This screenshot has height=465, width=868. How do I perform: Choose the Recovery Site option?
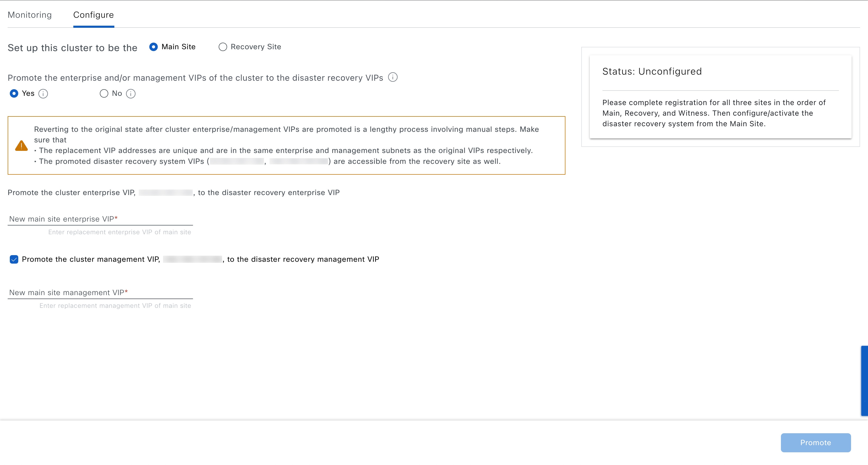223,47
